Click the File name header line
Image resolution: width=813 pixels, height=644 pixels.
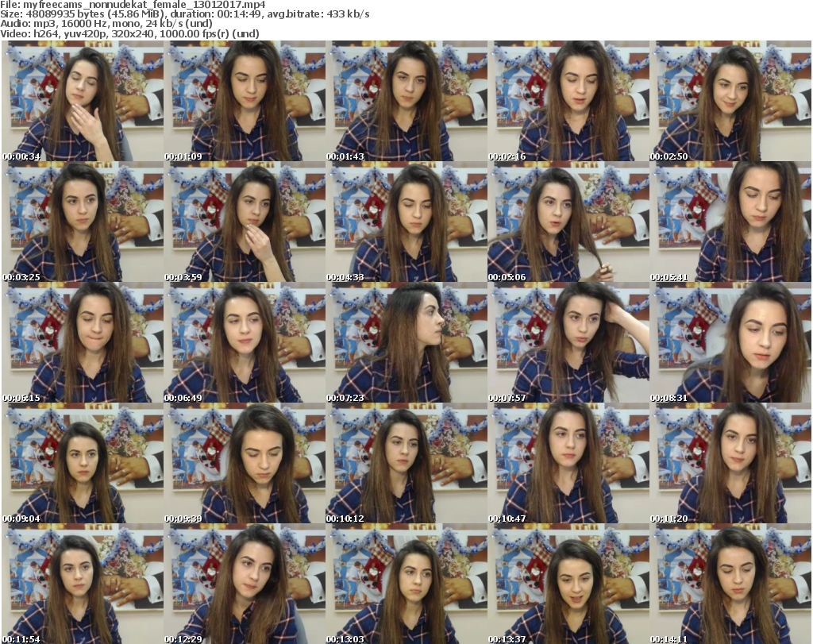click(133, 5)
